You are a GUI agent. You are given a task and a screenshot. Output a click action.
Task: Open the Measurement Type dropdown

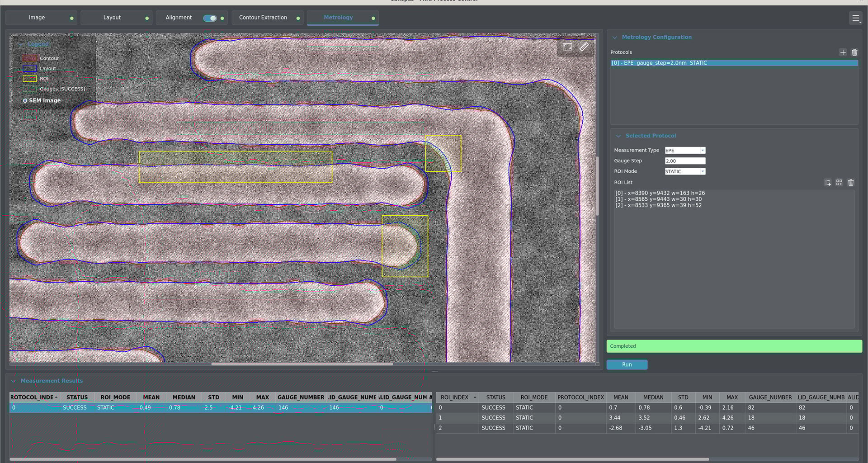[684, 151]
